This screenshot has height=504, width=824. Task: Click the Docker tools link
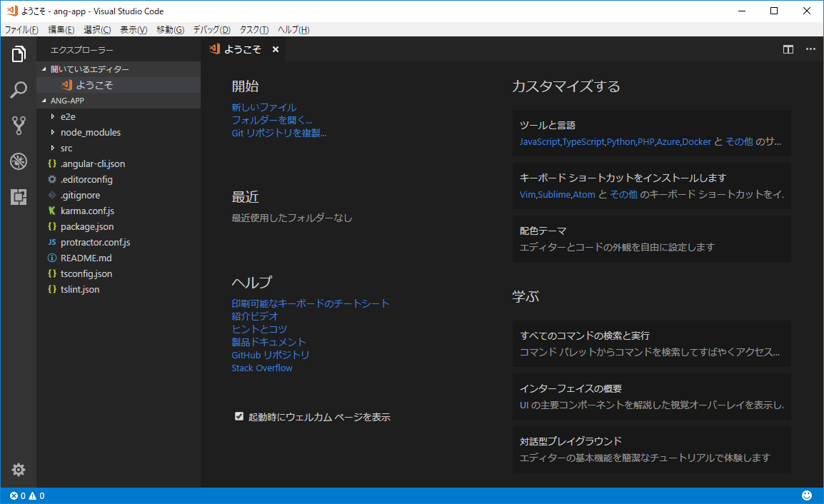[696, 142]
